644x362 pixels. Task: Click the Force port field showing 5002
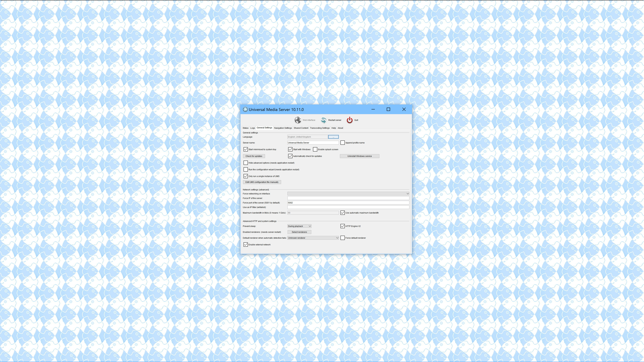pyautogui.click(x=348, y=203)
